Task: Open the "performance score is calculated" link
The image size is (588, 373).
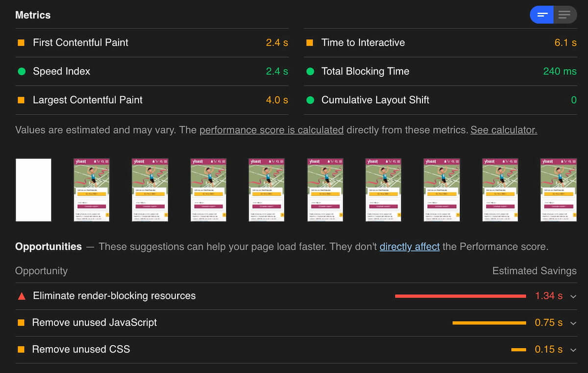Action: pos(271,130)
